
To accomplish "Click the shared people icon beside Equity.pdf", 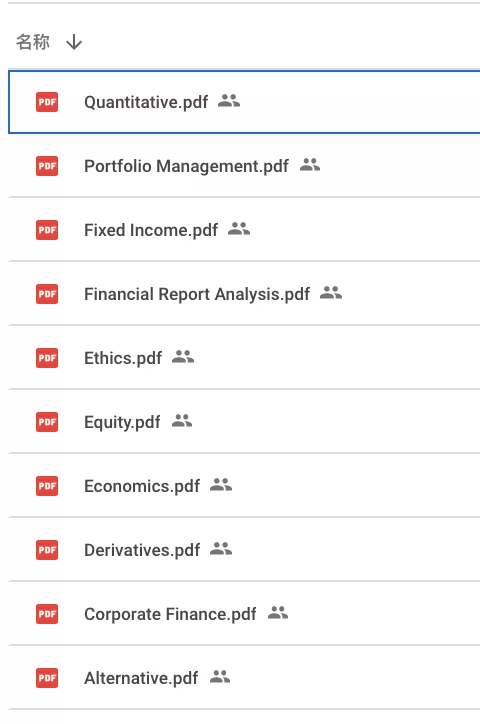I will [x=182, y=421].
